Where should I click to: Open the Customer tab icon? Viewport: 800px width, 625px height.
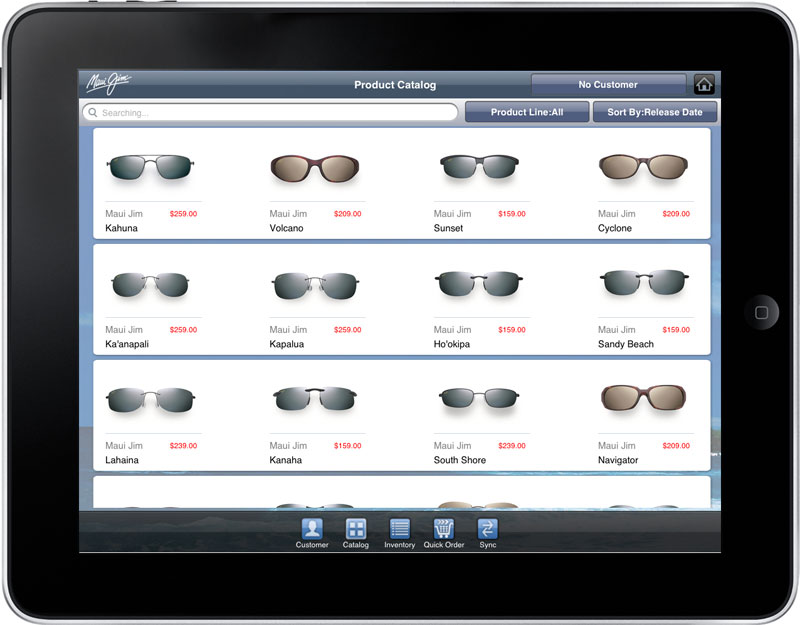(312, 529)
